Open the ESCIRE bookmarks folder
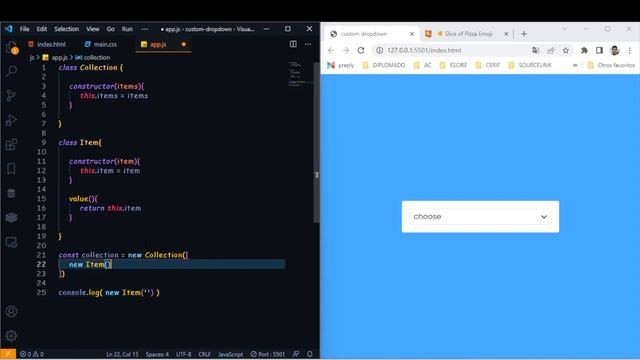The width and height of the screenshot is (640, 360). (453, 65)
